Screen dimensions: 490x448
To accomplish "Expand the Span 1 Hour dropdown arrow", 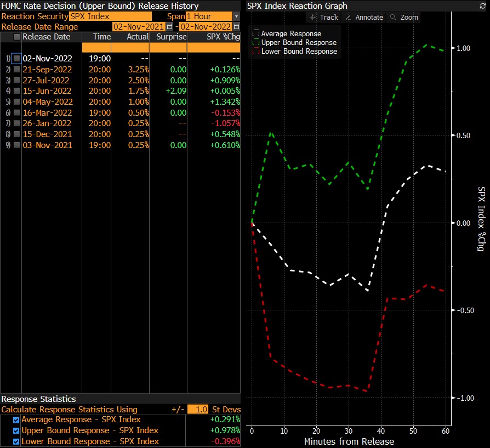I will click(x=236, y=16).
